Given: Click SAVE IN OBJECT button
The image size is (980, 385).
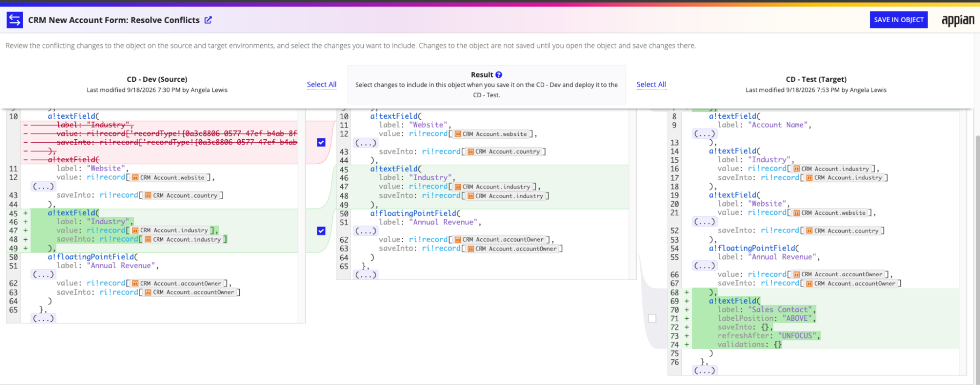Looking at the screenshot, I should pyautogui.click(x=899, y=20).
